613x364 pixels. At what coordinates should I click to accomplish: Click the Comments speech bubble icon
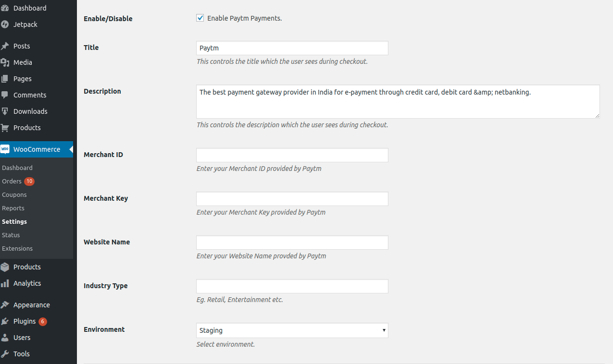coord(5,95)
